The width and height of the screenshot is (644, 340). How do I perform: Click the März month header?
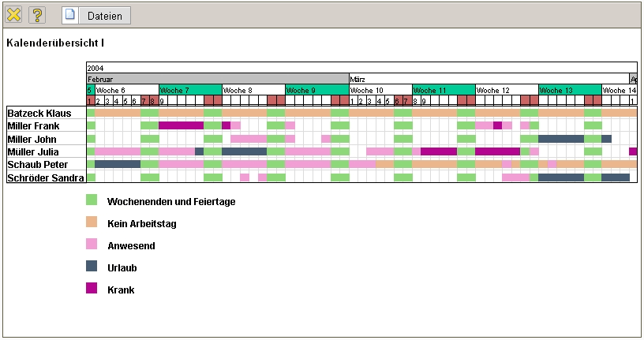(489, 79)
